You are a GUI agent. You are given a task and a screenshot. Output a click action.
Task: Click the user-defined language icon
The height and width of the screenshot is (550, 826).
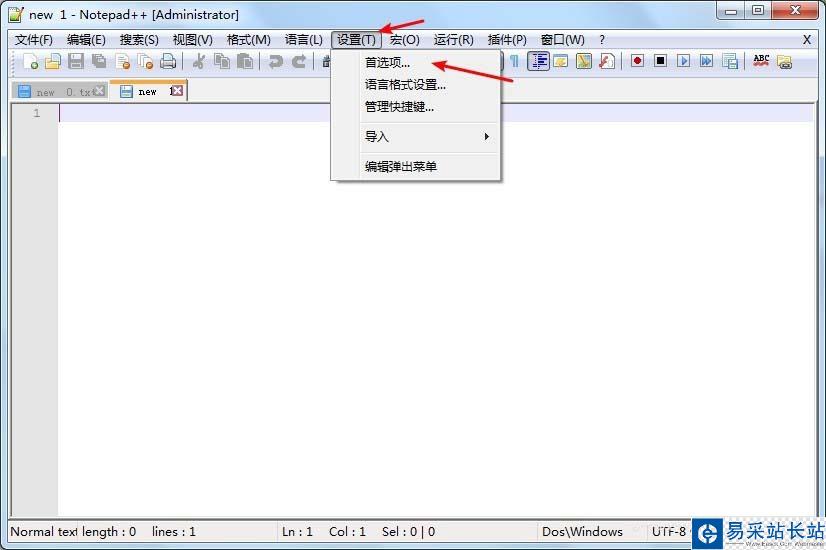click(560, 62)
